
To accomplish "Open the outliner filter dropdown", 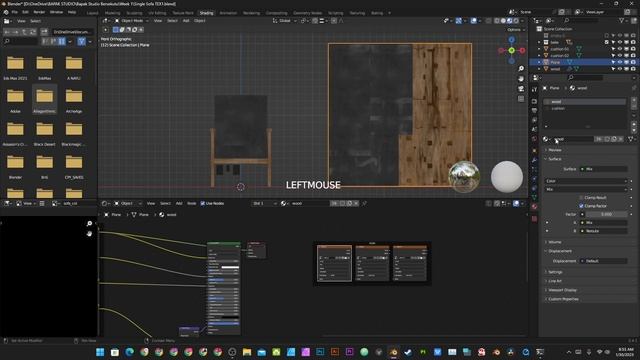I will click(623, 20).
